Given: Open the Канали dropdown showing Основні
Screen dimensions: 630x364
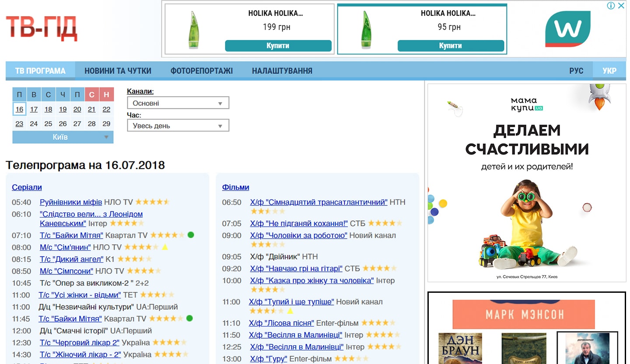Looking at the screenshot, I should click(x=178, y=103).
